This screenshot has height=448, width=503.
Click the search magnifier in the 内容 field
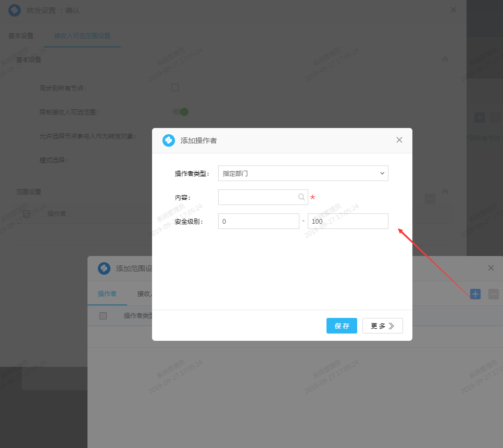pos(301,197)
